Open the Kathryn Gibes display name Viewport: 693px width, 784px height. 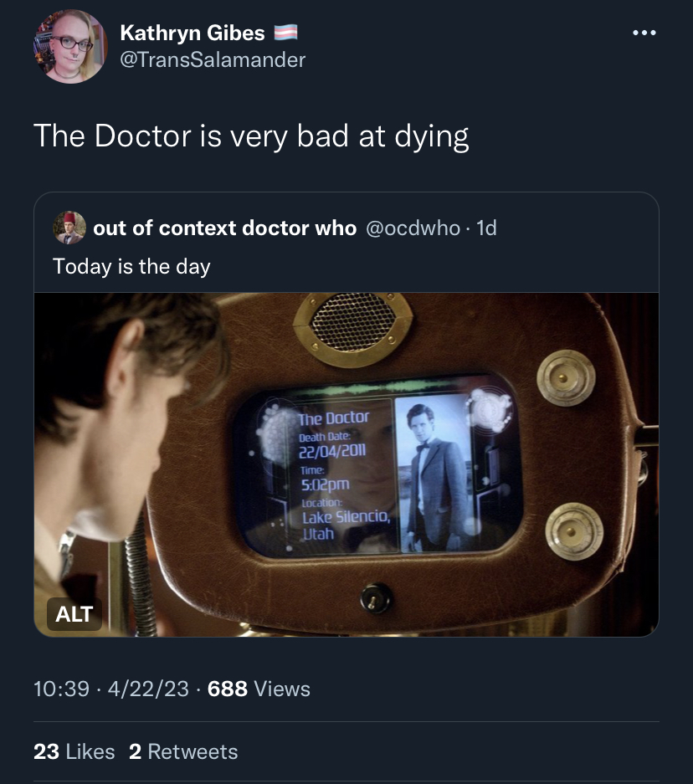pos(192,33)
